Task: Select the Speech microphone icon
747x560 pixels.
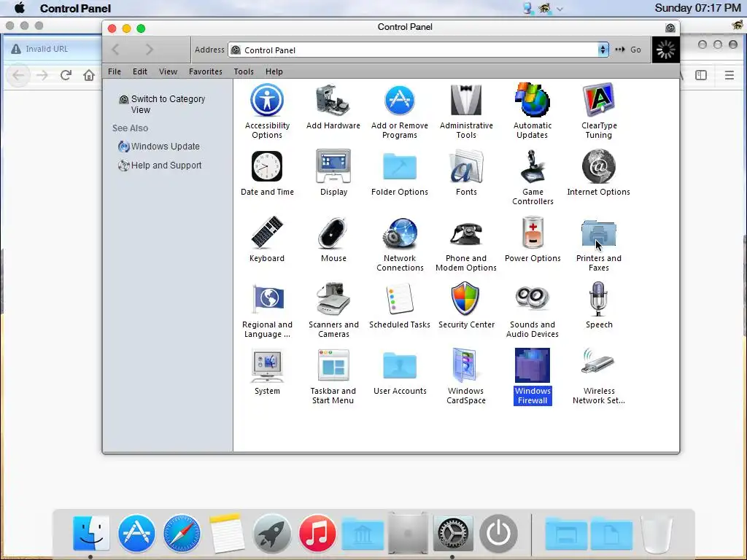Action: 598,299
